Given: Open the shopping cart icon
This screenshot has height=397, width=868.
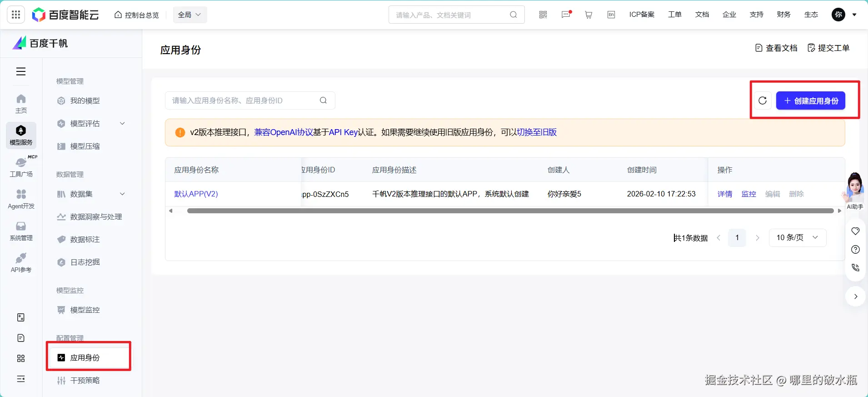Looking at the screenshot, I should (589, 15).
